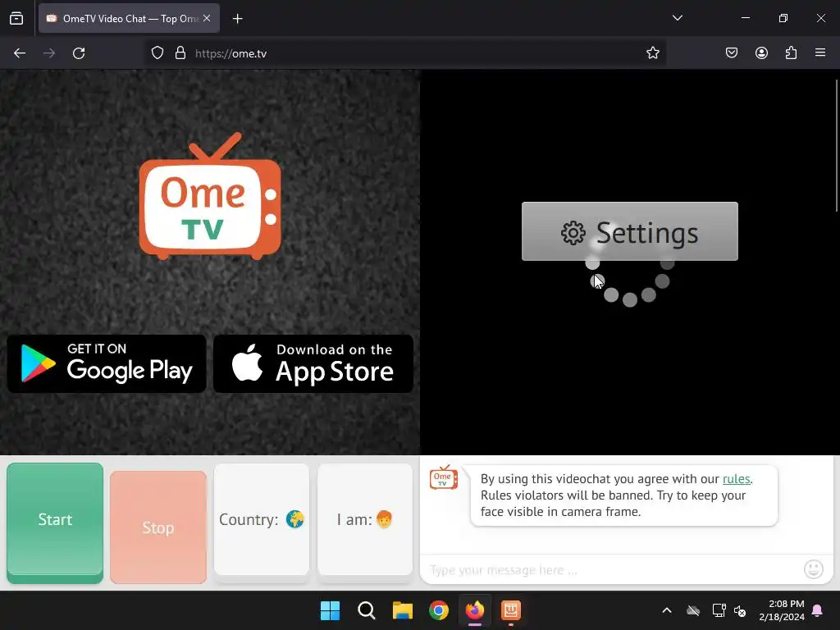View site security padlock info
The image size is (840, 630).
[180, 53]
